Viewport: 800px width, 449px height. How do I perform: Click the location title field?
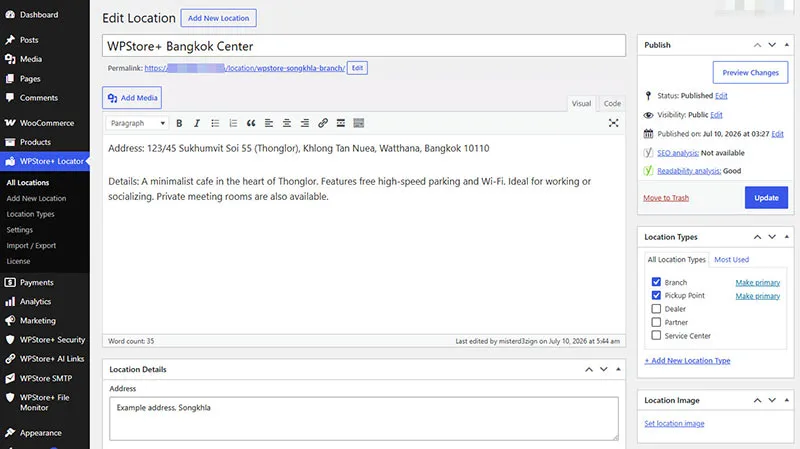[x=364, y=46]
